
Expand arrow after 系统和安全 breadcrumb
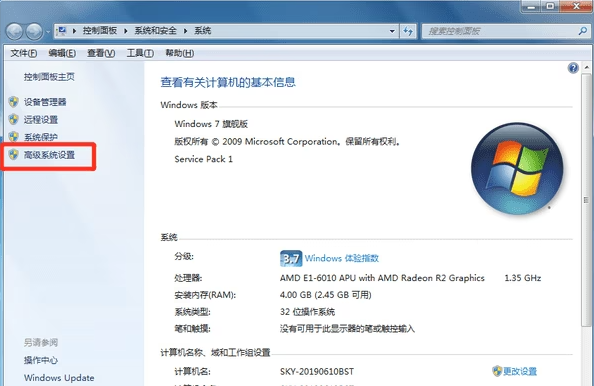pyautogui.click(x=186, y=31)
